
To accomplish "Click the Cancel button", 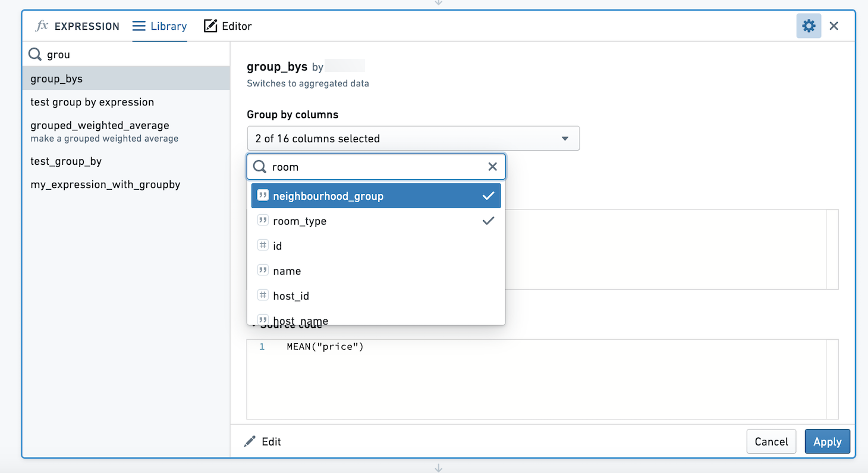I will [x=771, y=441].
